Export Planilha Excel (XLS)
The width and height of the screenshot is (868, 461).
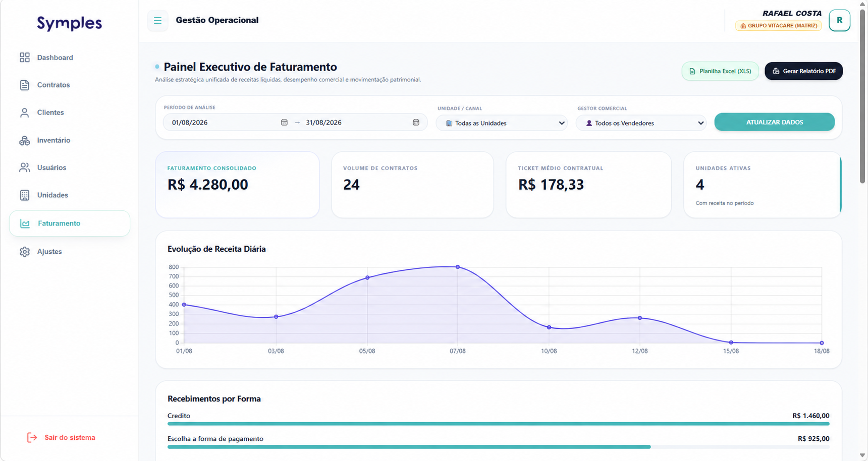(720, 71)
